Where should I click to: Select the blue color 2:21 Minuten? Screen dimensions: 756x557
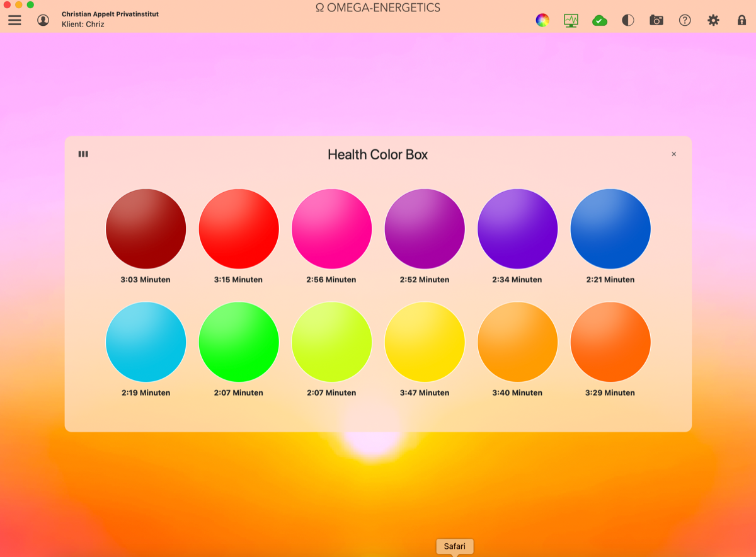610,229
